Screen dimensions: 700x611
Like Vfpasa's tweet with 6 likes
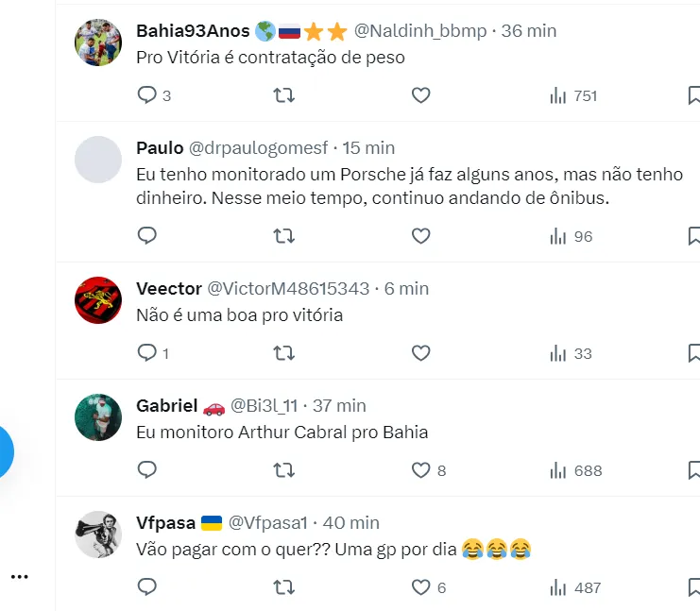coord(420,587)
